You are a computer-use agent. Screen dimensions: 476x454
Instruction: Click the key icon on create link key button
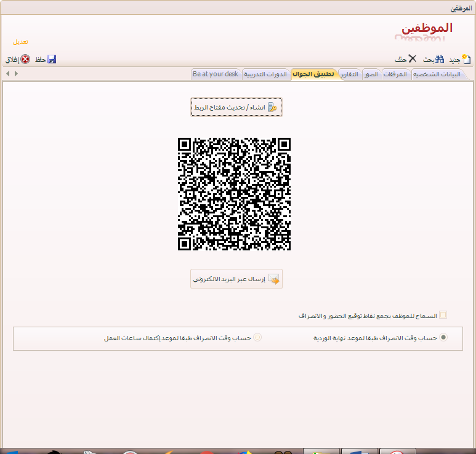(272, 107)
